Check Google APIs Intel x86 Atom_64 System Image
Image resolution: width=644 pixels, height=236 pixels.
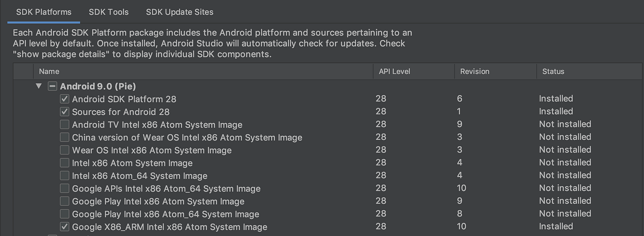(64, 189)
